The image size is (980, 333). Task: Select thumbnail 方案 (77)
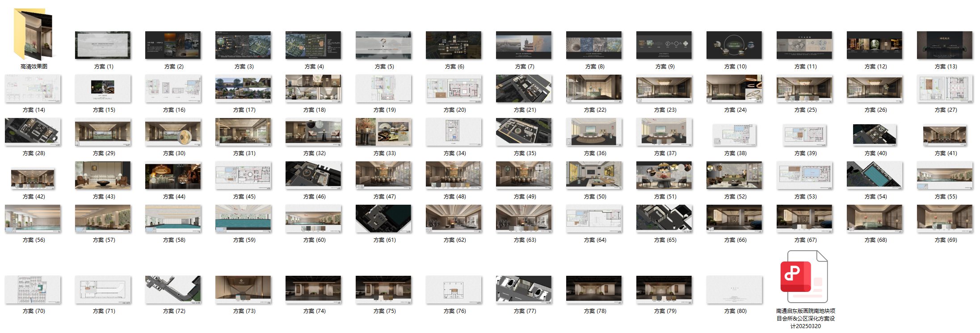[x=524, y=290]
